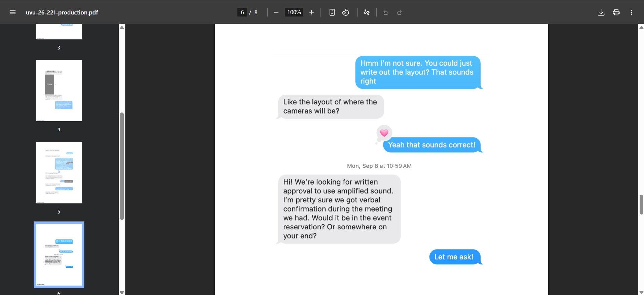Click the file name uvu-26-221-production.pdf
The image size is (644, 295).
click(x=62, y=12)
